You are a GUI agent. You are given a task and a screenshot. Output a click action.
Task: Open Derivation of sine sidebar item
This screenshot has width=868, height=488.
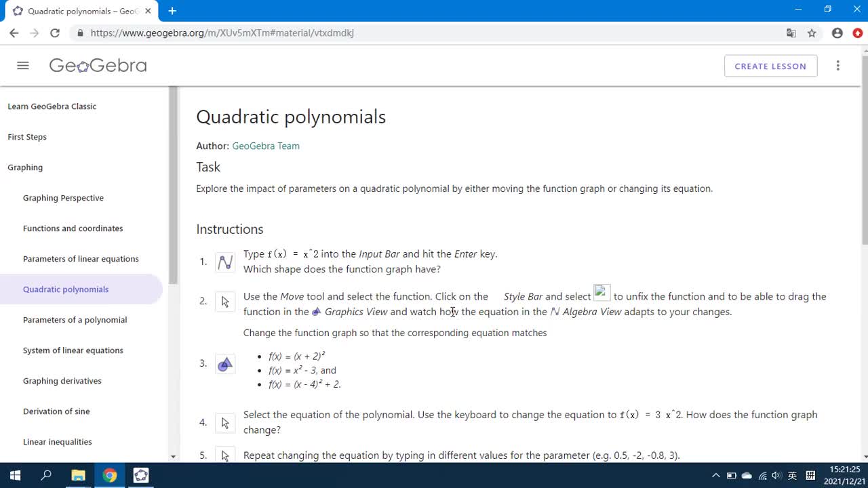click(56, 411)
